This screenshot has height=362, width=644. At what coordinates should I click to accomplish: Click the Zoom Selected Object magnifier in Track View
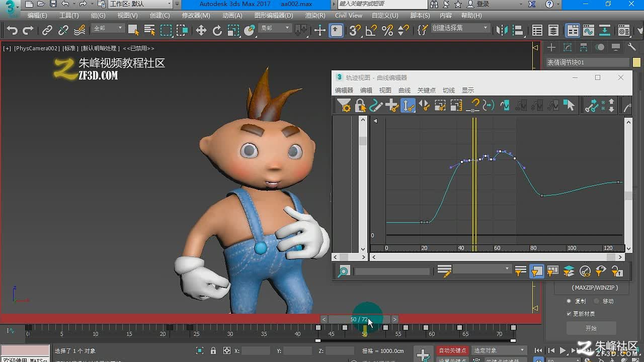tap(344, 271)
